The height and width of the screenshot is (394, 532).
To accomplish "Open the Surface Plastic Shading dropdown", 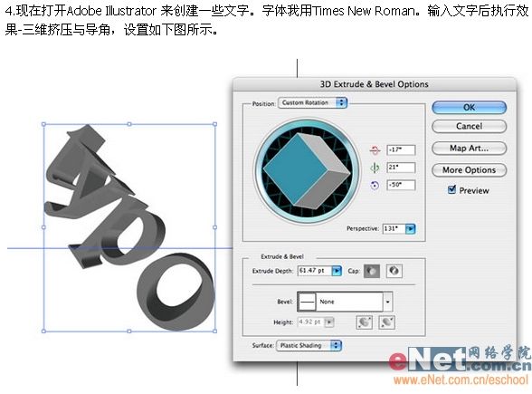I will click(309, 346).
